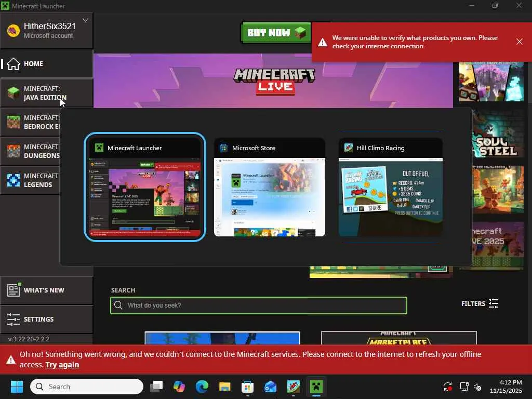532x399 pixels.
Task: Switch to the Minecraft Launcher window thumbnail
Action: point(145,187)
